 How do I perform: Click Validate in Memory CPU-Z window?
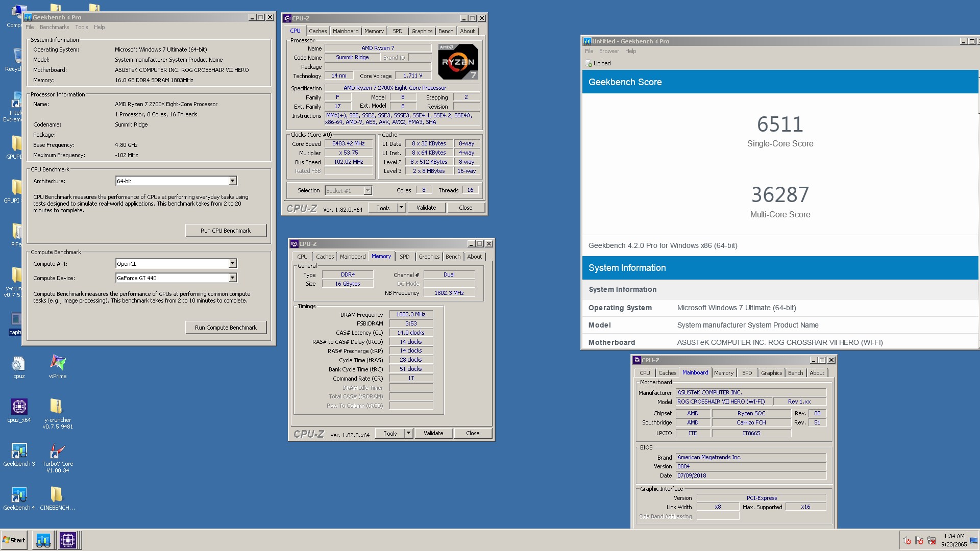(x=433, y=433)
